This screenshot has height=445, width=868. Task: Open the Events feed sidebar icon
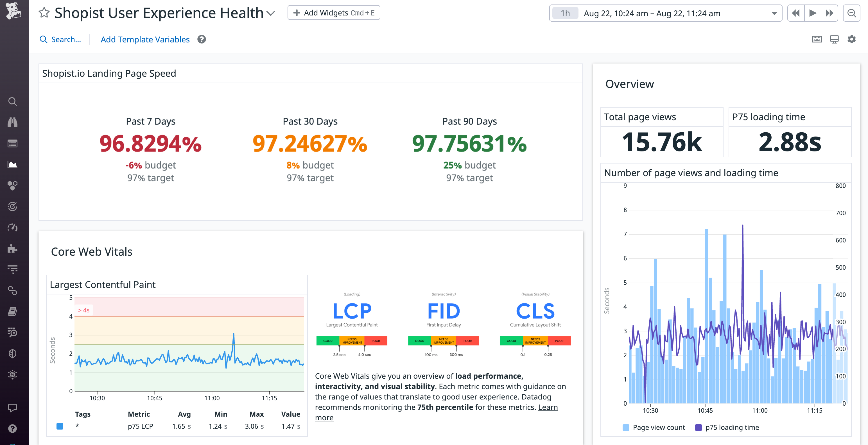13,143
